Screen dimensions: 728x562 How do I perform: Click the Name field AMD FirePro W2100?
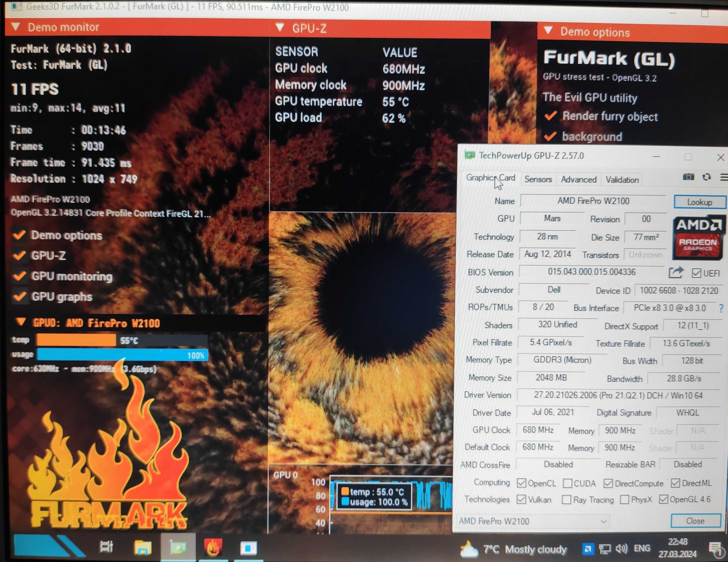pos(593,201)
